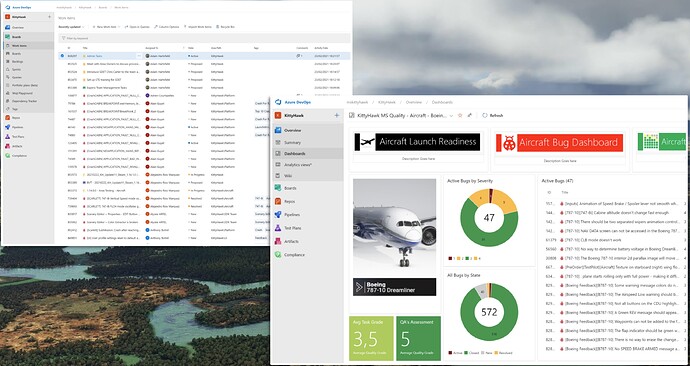Click Import Work Items button

pyautogui.click(x=198, y=27)
